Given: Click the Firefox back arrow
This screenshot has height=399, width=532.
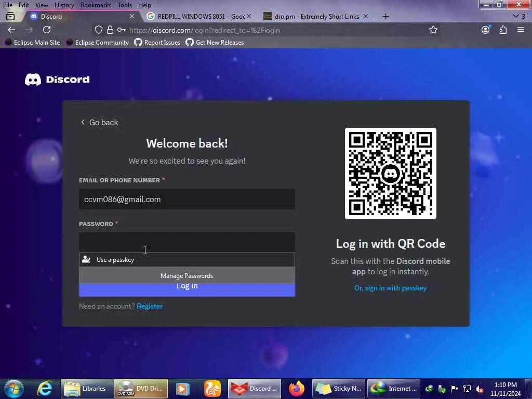Looking at the screenshot, I should coord(11,30).
